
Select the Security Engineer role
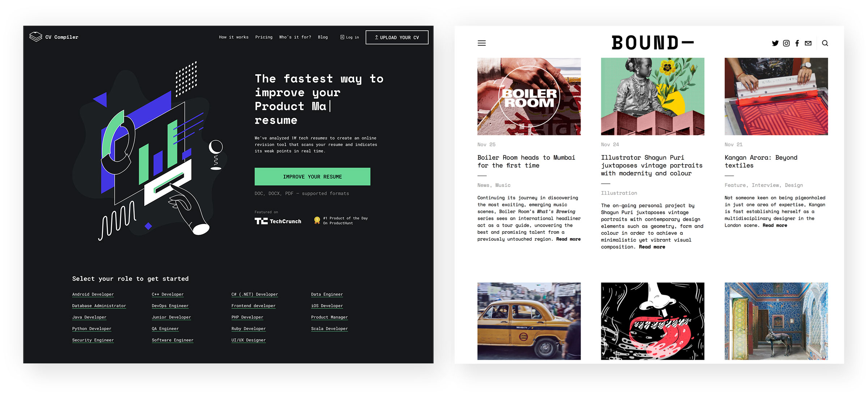click(93, 340)
